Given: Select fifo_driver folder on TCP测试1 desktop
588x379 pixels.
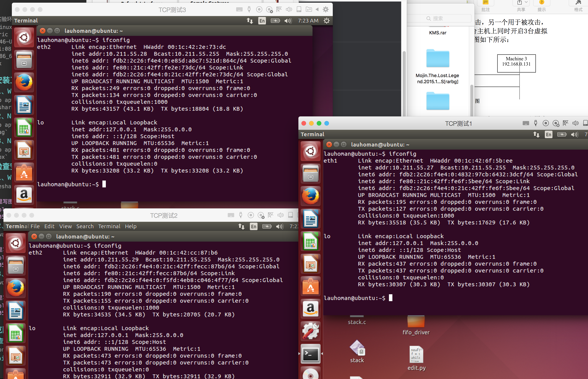Looking at the screenshot, I should point(416,325).
